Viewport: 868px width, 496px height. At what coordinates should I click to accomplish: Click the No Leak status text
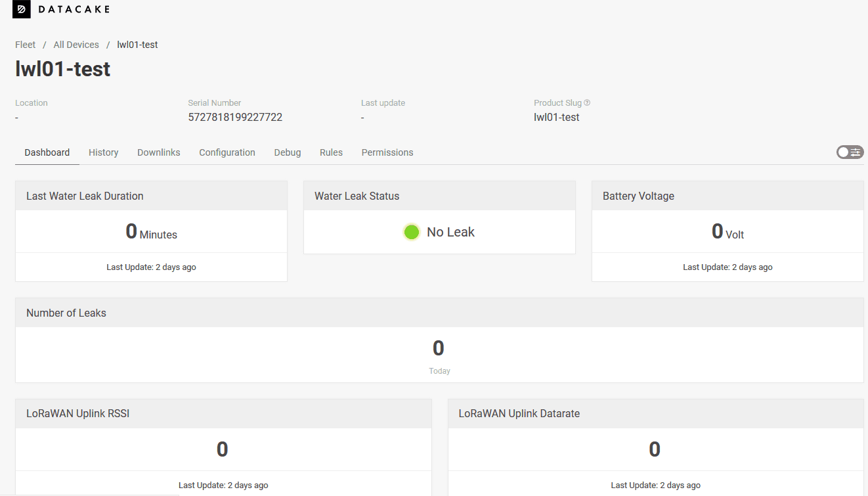[x=450, y=232]
